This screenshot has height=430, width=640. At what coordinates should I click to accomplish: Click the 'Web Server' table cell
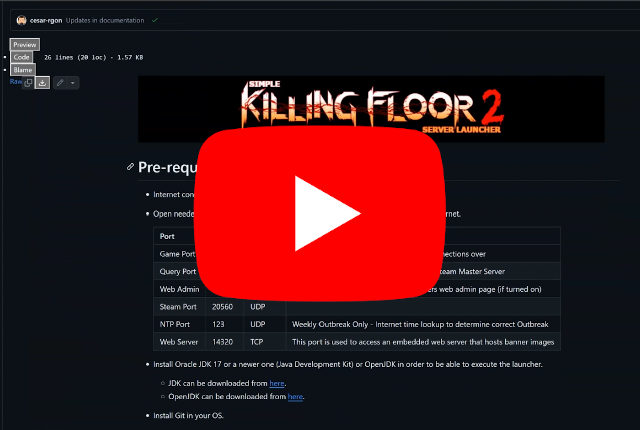179,341
